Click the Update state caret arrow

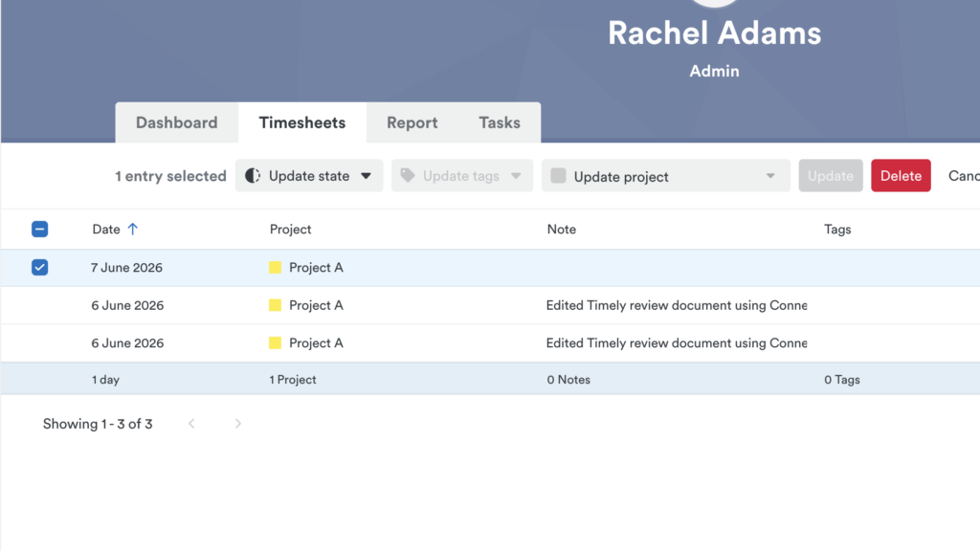pyautogui.click(x=366, y=176)
